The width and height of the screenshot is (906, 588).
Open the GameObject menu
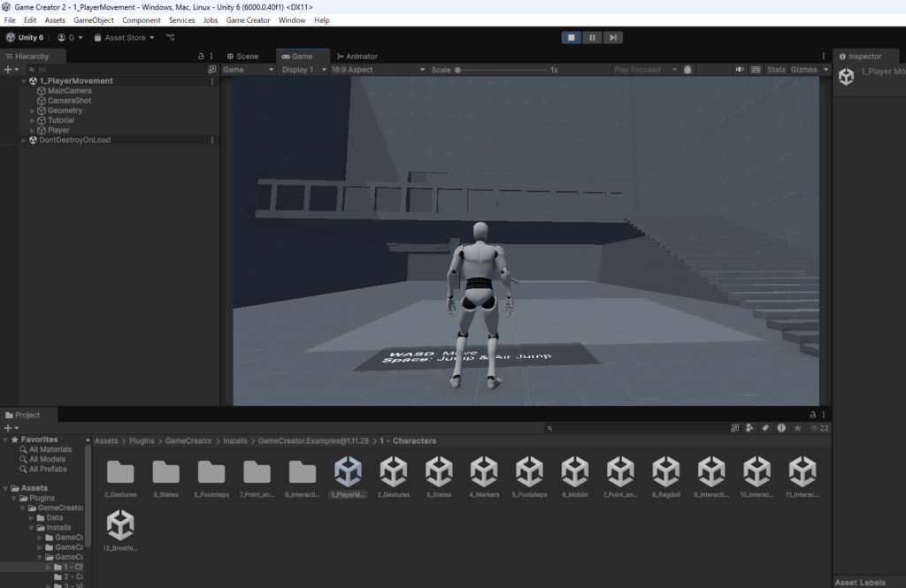94,20
